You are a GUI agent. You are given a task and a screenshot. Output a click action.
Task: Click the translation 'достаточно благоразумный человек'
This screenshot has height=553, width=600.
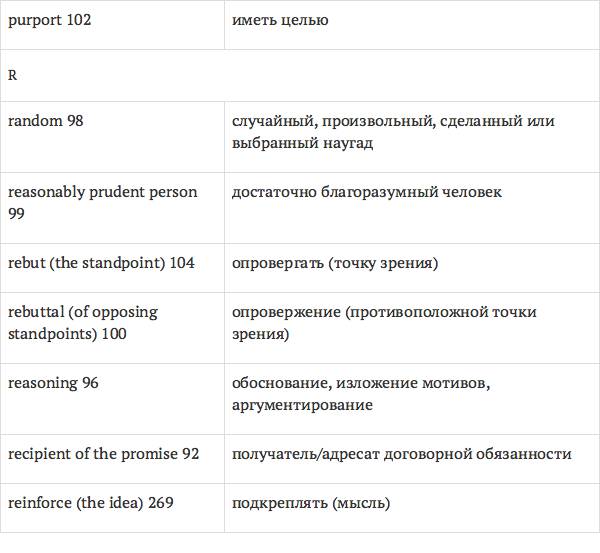[366, 191]
